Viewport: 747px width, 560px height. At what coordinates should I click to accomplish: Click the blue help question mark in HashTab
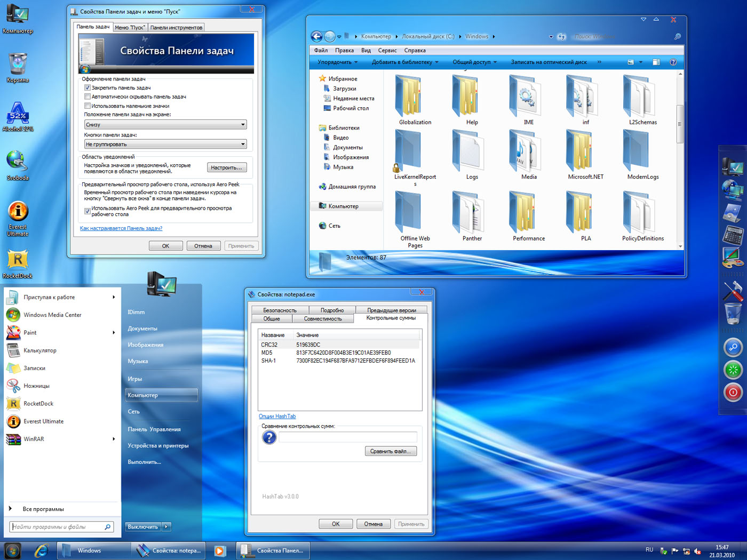click(269, 437)
